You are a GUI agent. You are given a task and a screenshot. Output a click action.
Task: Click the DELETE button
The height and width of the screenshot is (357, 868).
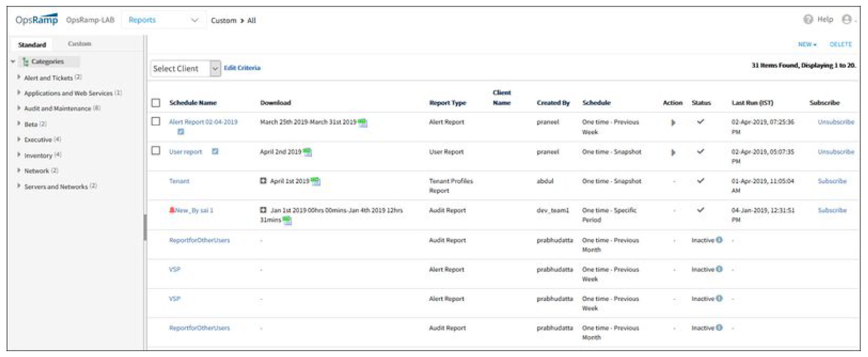tap(840, 44)
